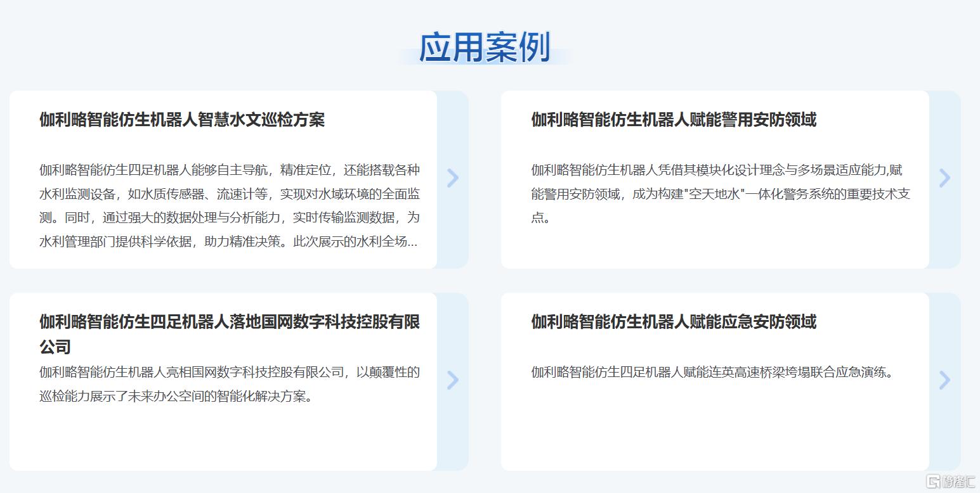Open arrow on the 智慧水文巡检方案 card
Viewport: 980px width, 493px height.
[x=452, y=178]
